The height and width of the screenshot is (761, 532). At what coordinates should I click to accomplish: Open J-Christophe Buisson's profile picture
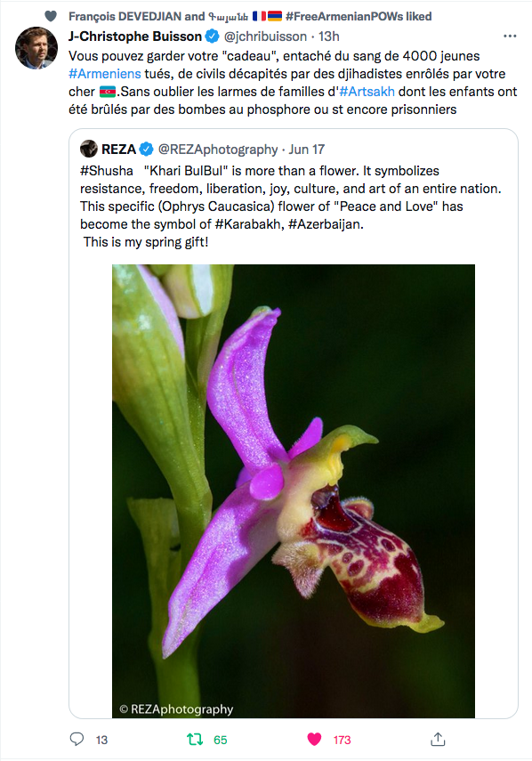click(x=36, y=48)
